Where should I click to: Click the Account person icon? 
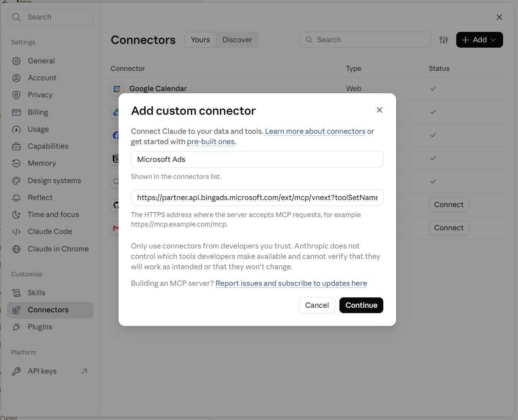[x=16, y=78]
